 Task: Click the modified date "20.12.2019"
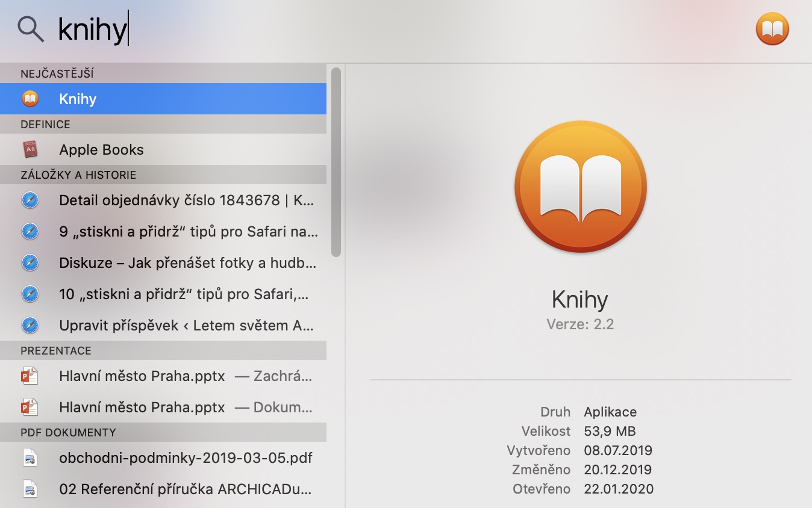618,469
